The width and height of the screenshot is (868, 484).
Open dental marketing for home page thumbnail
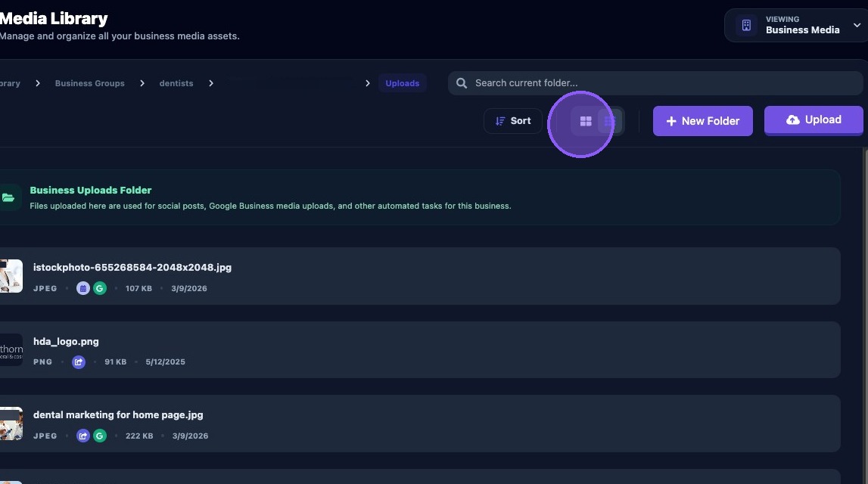11,423
